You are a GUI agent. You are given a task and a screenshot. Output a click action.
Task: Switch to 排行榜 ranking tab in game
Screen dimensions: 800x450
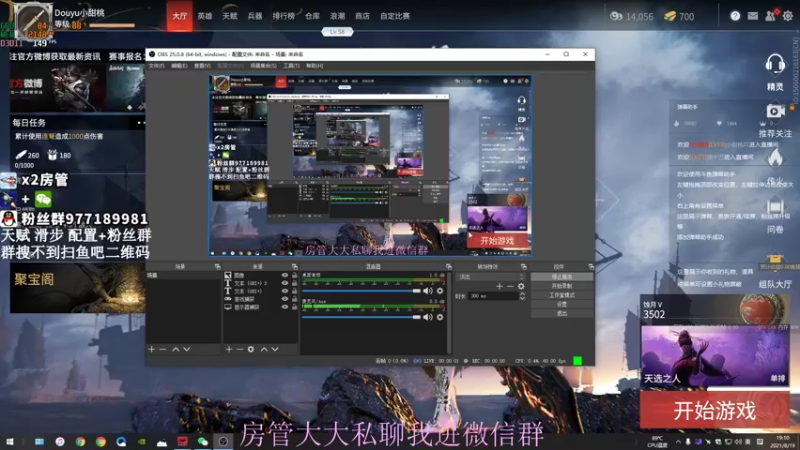coord(284,16)
